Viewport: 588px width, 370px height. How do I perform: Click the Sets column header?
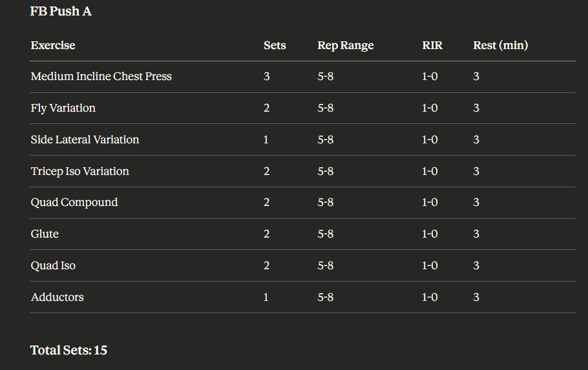(275, 45)
